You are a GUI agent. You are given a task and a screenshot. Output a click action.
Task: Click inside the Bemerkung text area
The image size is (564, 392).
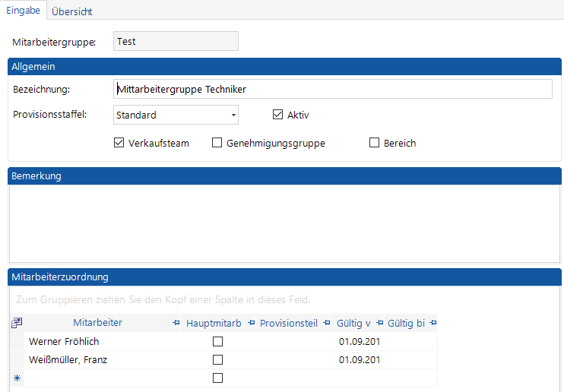[x=284, y=224]
